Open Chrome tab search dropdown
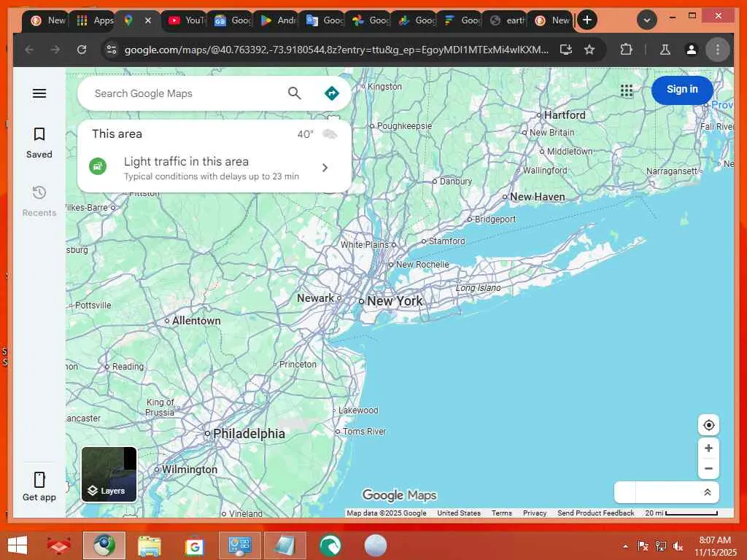 tap(646, 20)
